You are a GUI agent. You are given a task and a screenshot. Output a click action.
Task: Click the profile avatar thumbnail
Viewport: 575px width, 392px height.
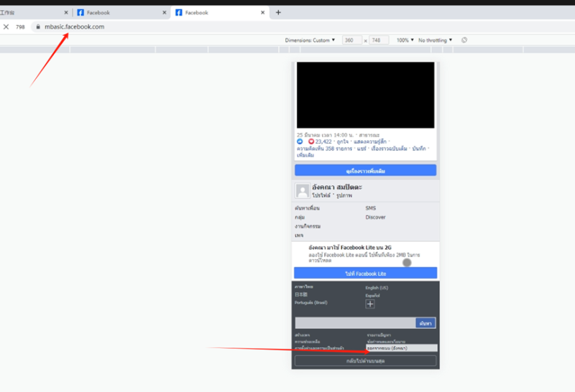[303, 191]
